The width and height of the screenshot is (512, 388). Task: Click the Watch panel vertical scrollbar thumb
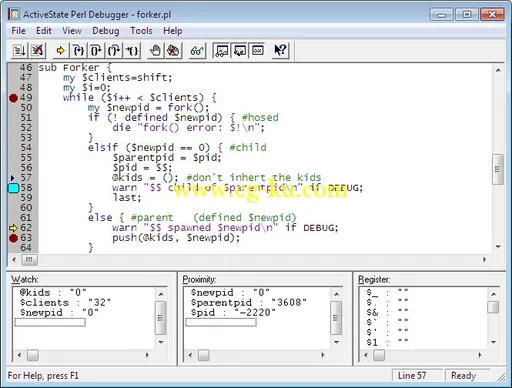(161, 318)
